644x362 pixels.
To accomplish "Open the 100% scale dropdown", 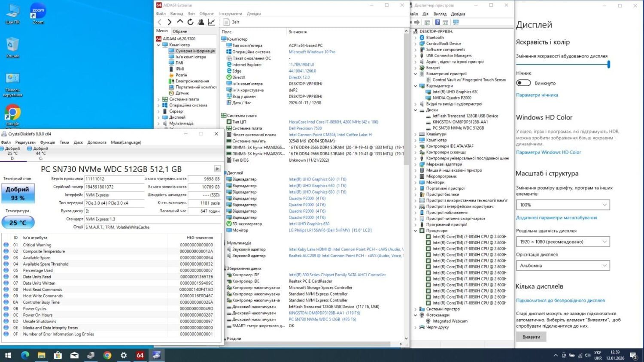I will [562, 205].
